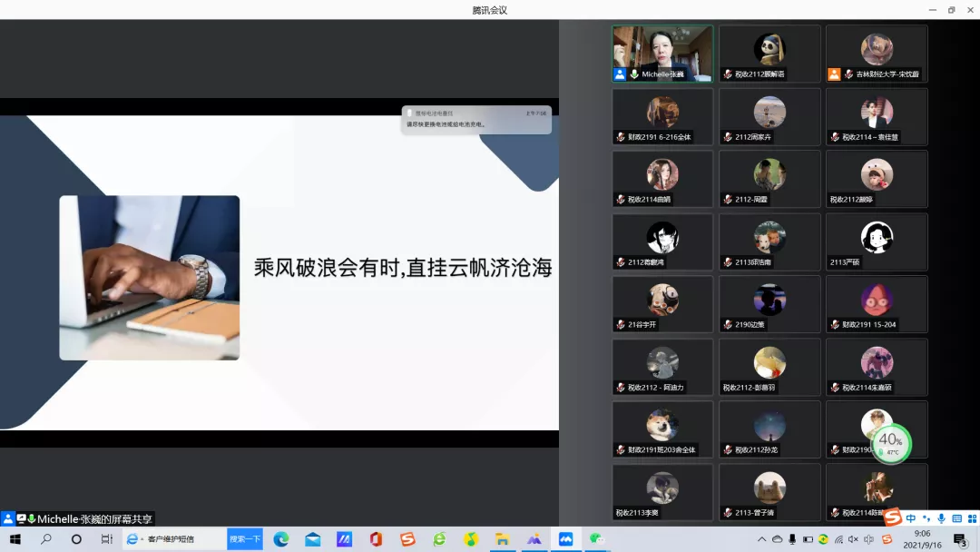Open File Explorer in the taskbar
This screenshot has width=980, height=552.
pyautogui.click(x=502, y=539)
